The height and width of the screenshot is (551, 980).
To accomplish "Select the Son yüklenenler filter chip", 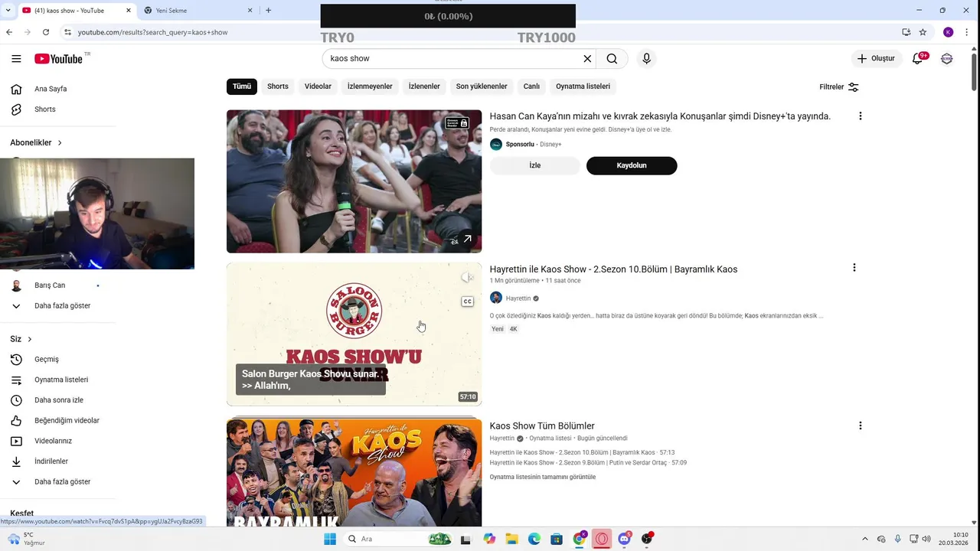I will click(x=482, y=86).
